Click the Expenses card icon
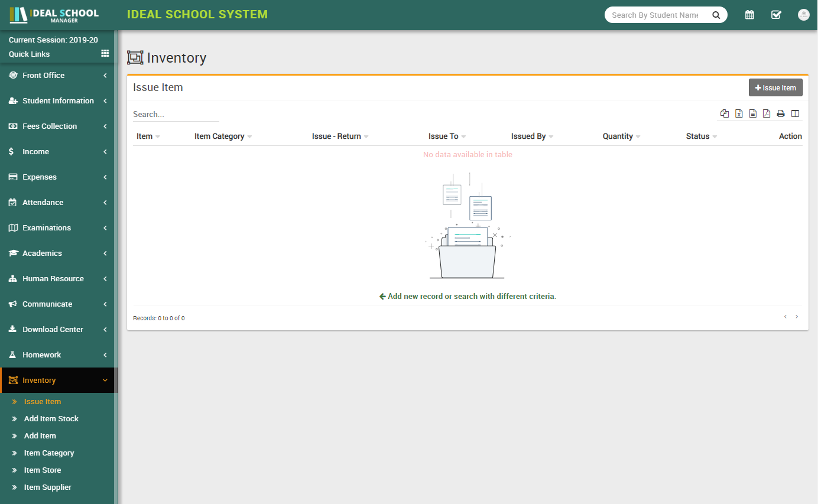Viewport: 818px width, 504px height. click(x=13, y=177)
